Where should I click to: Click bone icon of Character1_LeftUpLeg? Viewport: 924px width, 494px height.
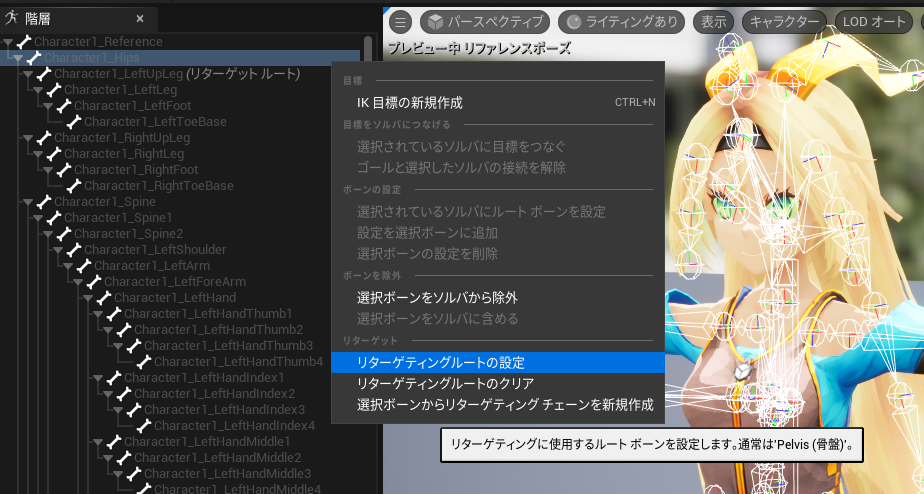point(44,74)
